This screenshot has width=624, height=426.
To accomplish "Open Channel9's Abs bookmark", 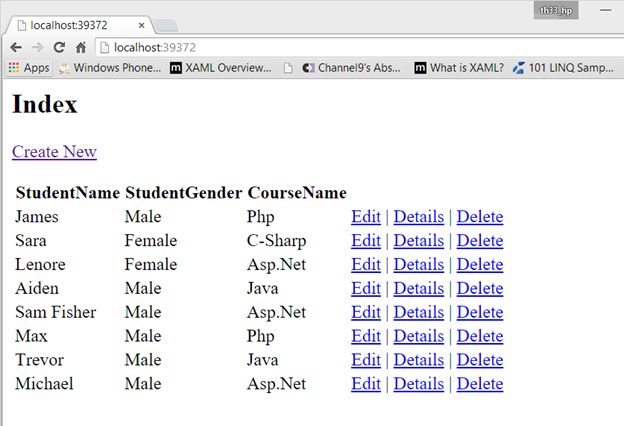I will [x=351, y=68].
